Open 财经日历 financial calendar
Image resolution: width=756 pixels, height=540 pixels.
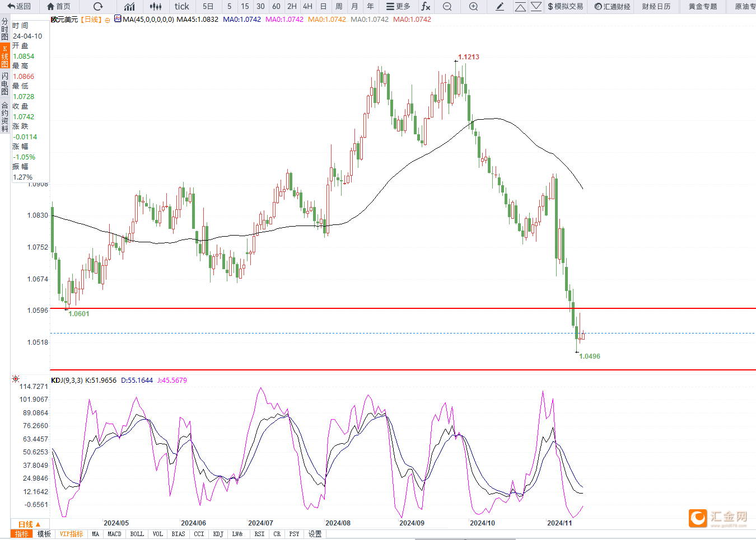656,6
